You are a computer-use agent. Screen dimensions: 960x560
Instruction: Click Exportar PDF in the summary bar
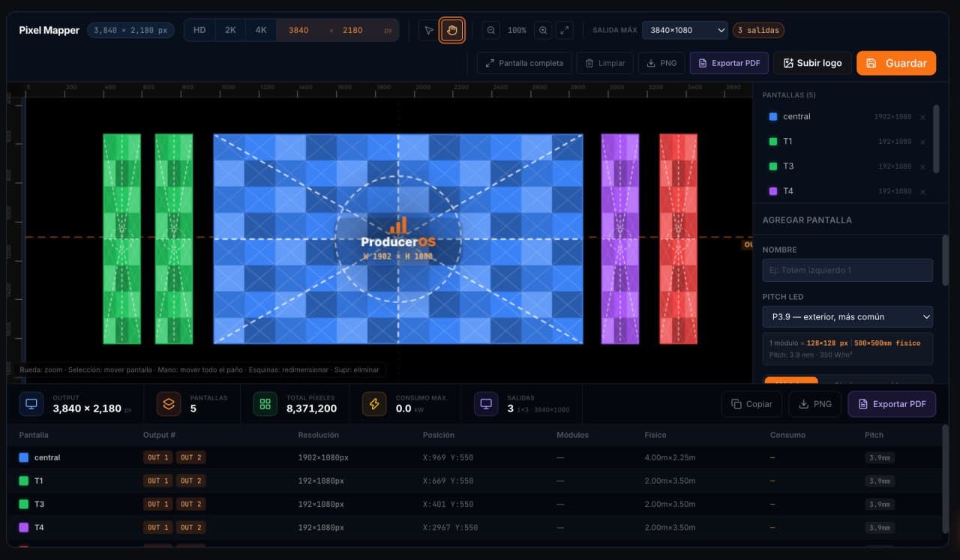pyautogui.click(x=892, y=404)
